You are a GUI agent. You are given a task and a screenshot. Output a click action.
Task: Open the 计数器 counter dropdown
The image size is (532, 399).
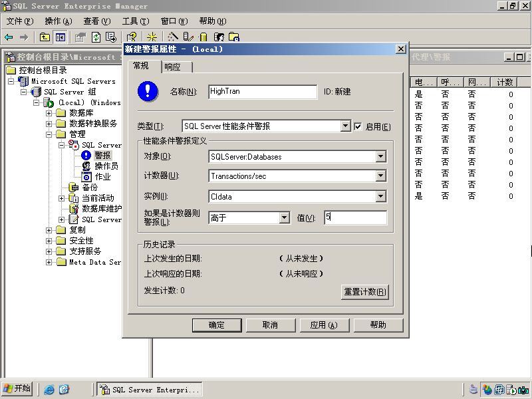pos(380,176)
